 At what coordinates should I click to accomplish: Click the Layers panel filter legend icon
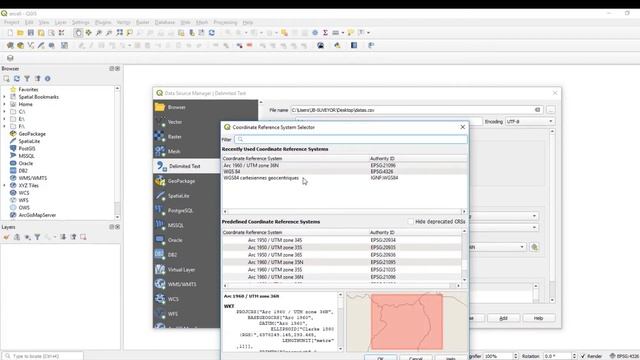[37, 237]
